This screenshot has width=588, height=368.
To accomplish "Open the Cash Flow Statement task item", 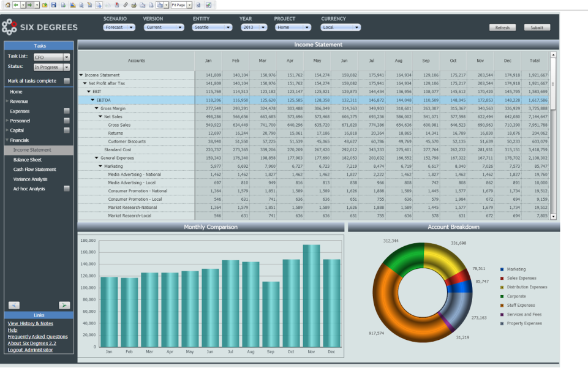I will click(34, 170).
